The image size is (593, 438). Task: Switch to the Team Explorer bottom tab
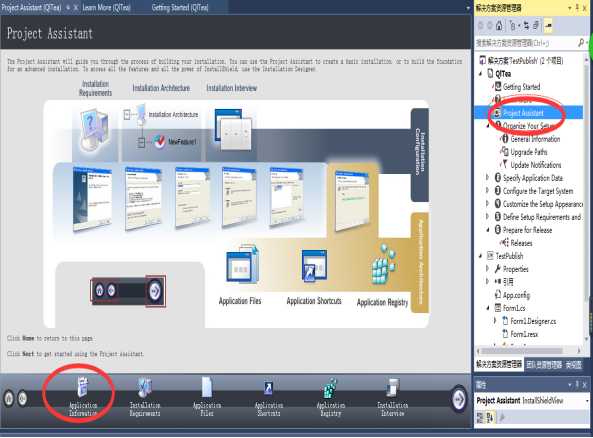click(544, 365)
